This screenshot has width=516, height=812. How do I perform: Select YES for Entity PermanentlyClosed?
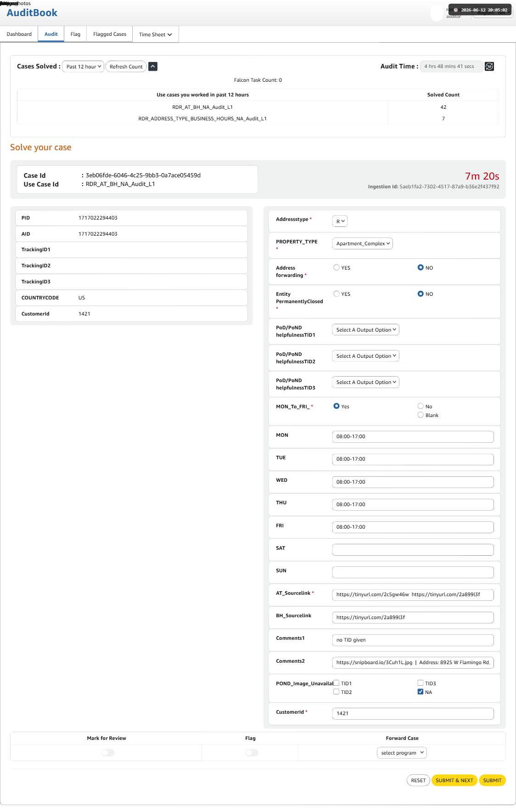click(337, 294)
